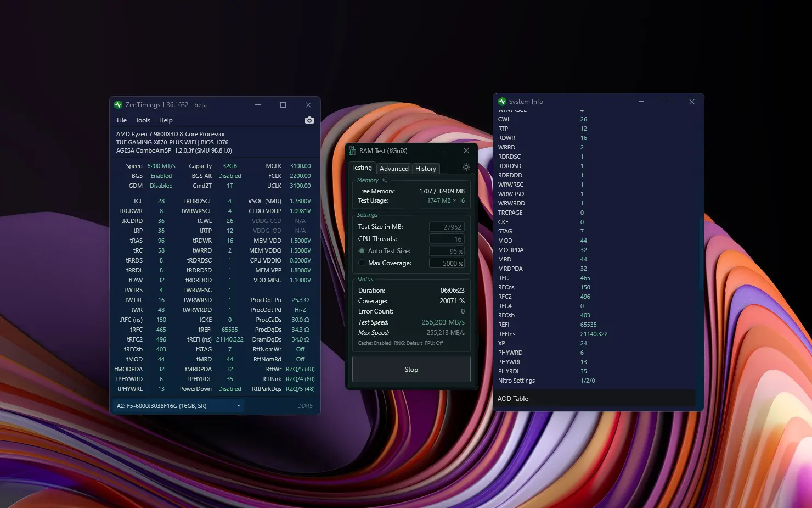Click the CWL value 26 in System Info
Image resolution: width=812 pixels, height=508 pixels.
584,119
